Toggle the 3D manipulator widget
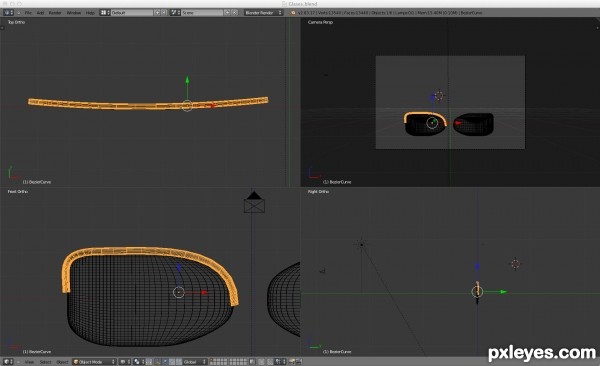Image resolution: width=600 pixels, height=366 pixels. (149, 362)
